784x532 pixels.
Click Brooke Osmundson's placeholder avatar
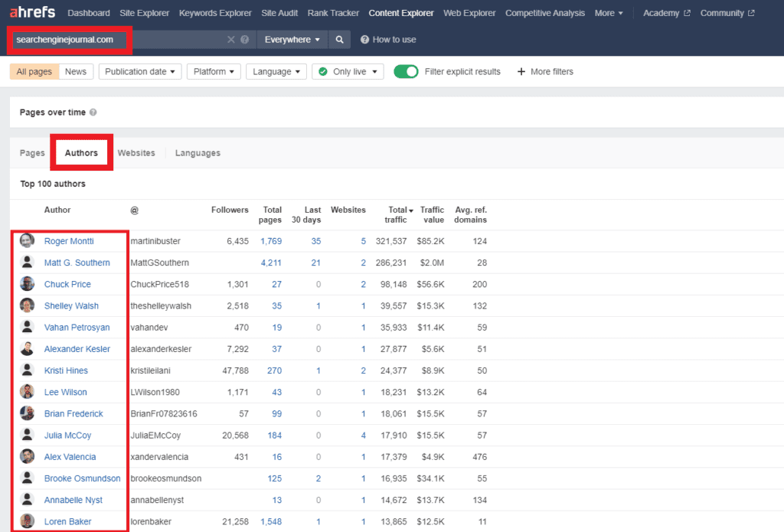[27, 478]
